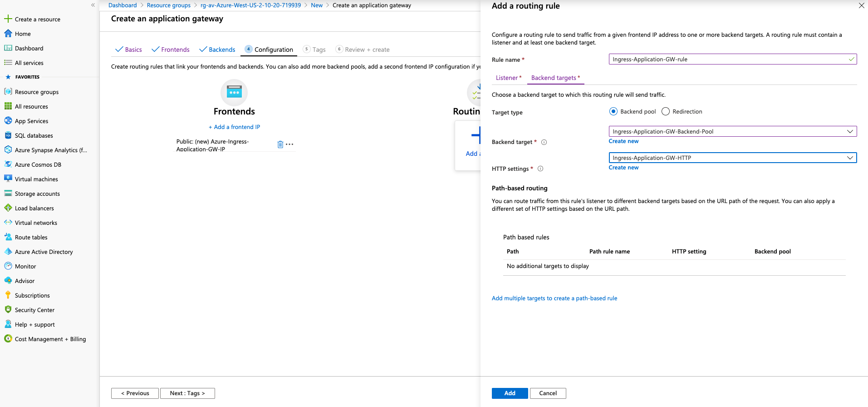
Task: Click the Virtual machines monitor icon
Action: point(8,179)
